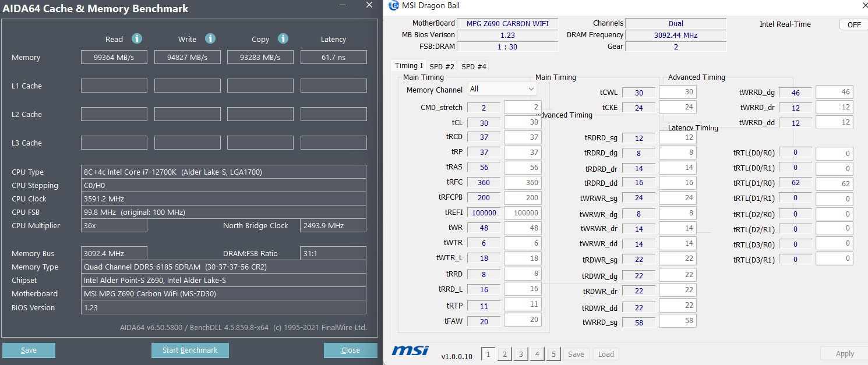Click the tRTL(D0/R0) editable input field
The width and height of the screenshot is (868, 365).
[834, 154]
